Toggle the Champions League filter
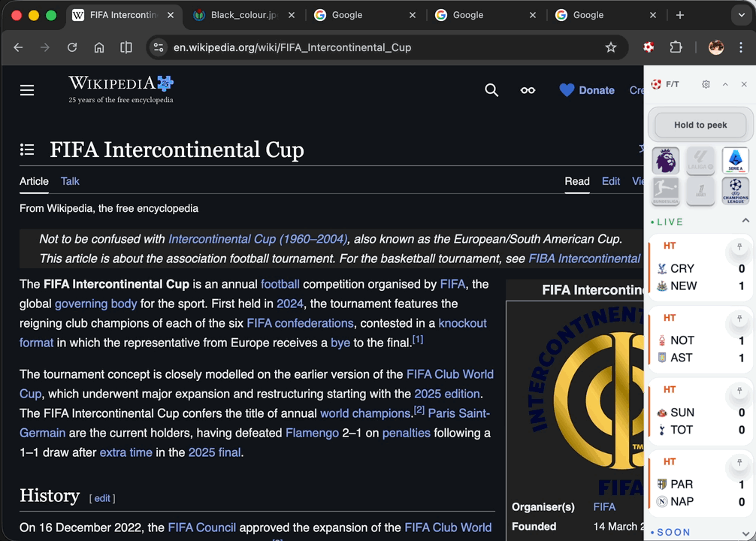The width and height of the screenshot is (756, 541). pyautogui.click(x=735, y=192)
